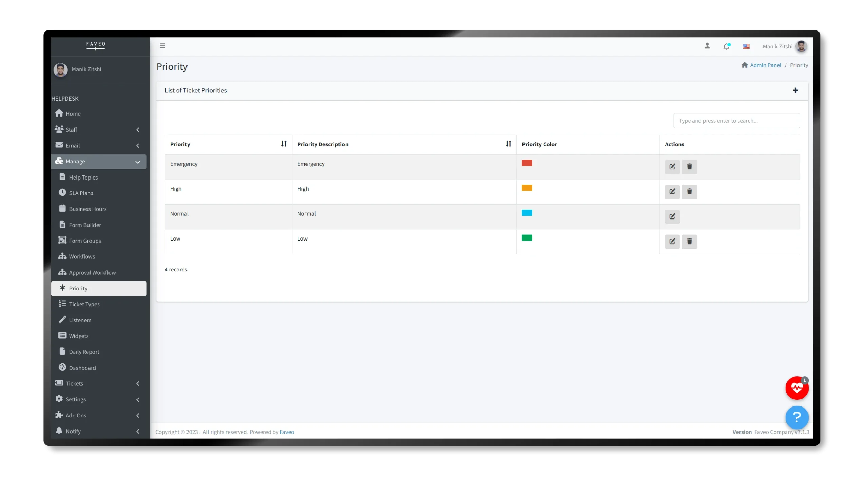Expand the Add Ons sidebar section
Viewport: 868px width, 480px height.
(x=99, y=415)
